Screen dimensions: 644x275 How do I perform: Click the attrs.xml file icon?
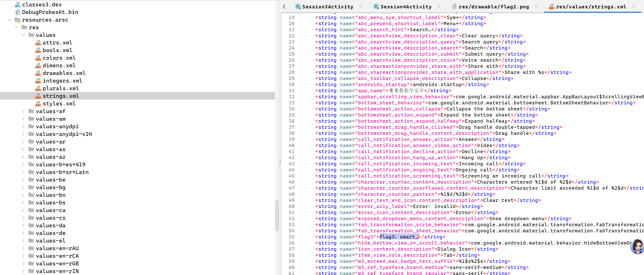[x=38, y=43]
